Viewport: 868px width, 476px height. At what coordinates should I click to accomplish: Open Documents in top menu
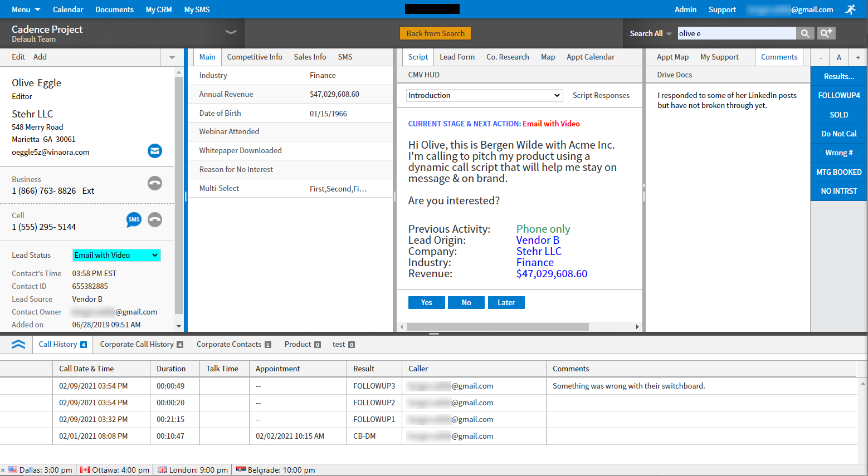(x=114, y=9)
